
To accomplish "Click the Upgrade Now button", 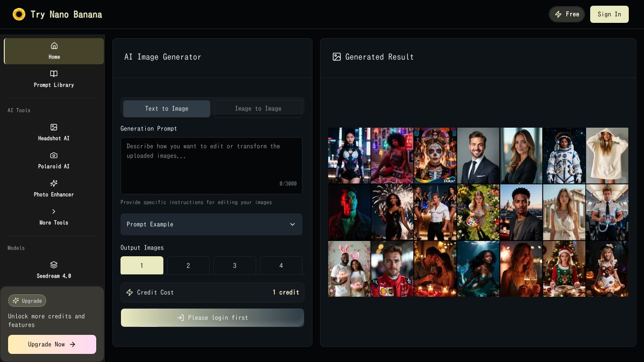I will tap(52, 344).
